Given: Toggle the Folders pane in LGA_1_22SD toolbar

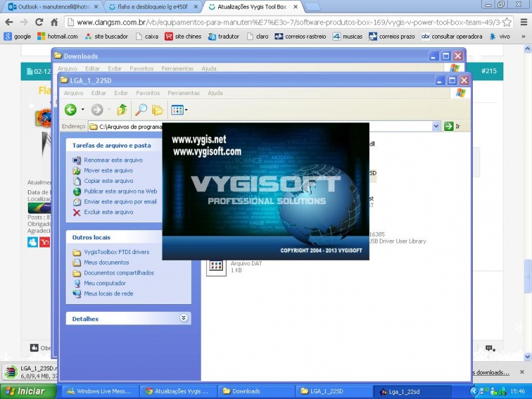Looking at the screenshot, I should pyautogui.click(x=158, y=110).
